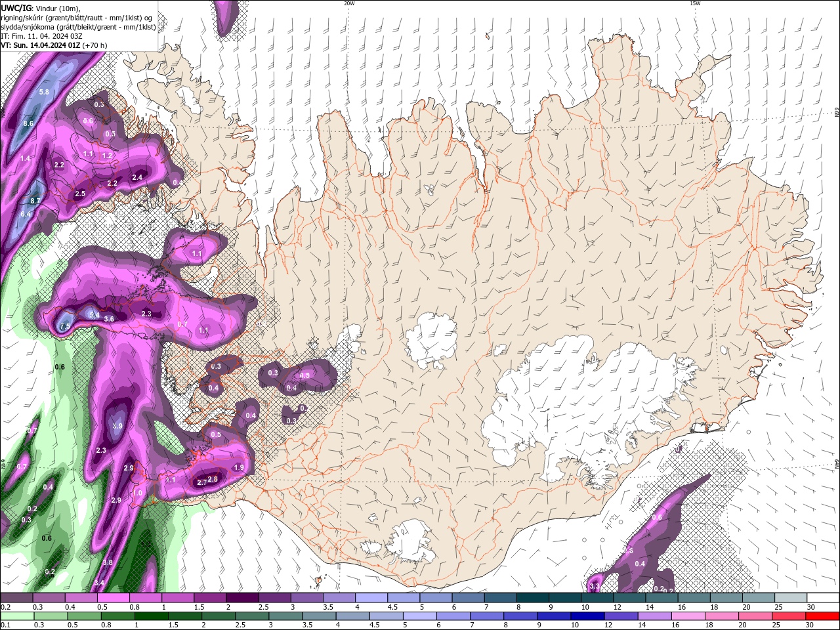The image size is (840, 630).
Task: Click the bright red 30 swatch in the lower legend row
Action: pyautogui.click(x=823, y=616)
